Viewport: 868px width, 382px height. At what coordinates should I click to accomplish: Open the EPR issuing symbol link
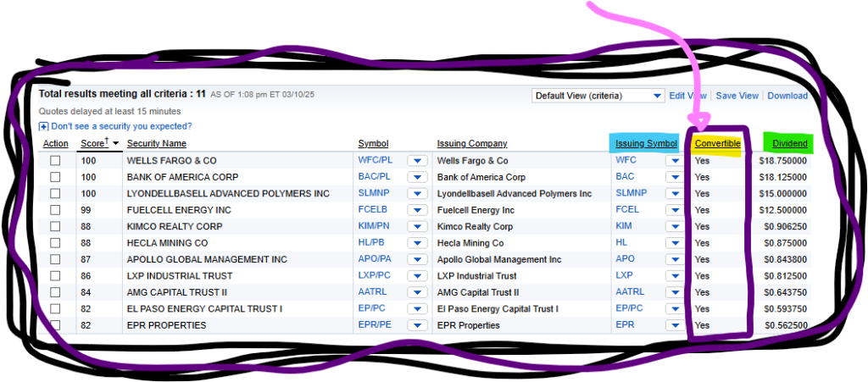coord(625,324)
